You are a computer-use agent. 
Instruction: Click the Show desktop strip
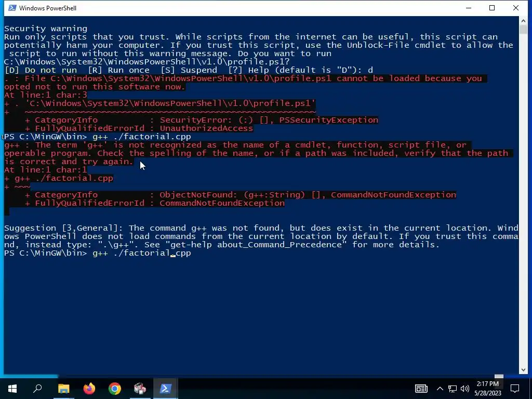[530, 389]
